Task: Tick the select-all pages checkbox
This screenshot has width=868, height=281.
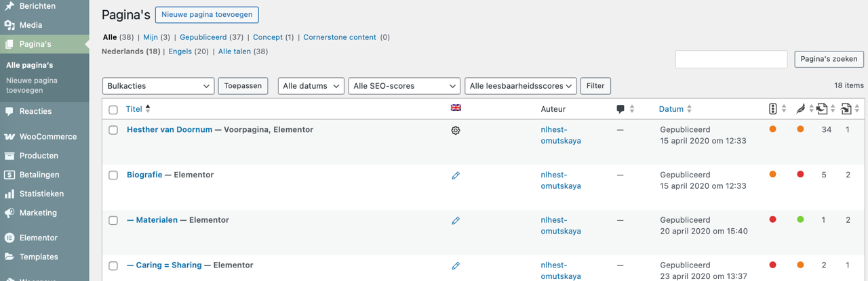Action: click(x=113, y=110)
